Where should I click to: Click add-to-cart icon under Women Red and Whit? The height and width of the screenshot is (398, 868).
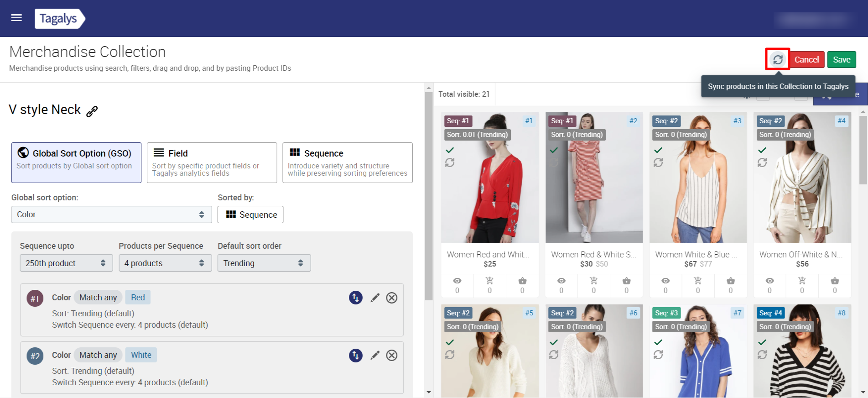[490, 281]
